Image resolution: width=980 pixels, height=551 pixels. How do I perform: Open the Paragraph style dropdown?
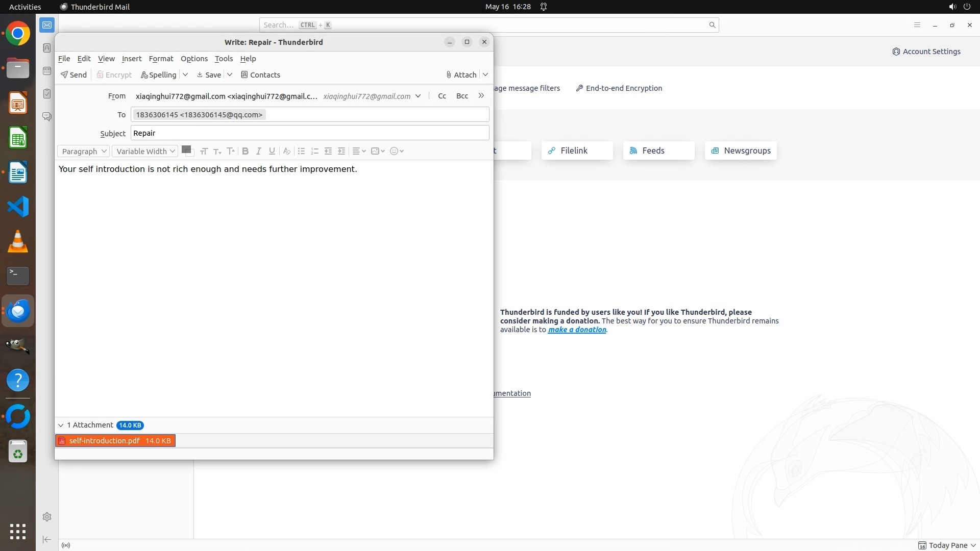(x=84, y=151)
